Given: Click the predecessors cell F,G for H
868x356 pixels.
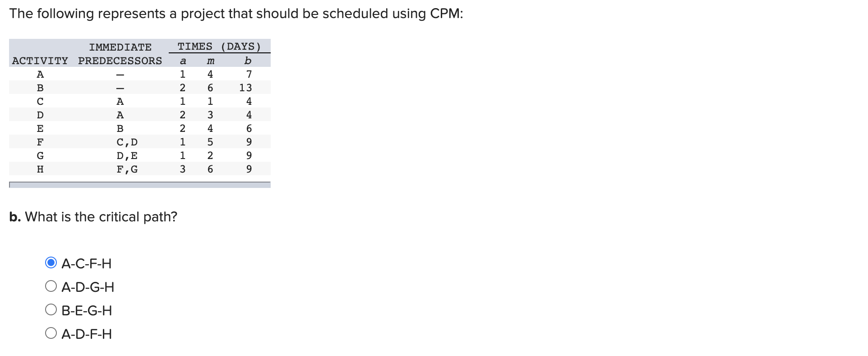Looking at the screenshot, I should tap(127, 169).
